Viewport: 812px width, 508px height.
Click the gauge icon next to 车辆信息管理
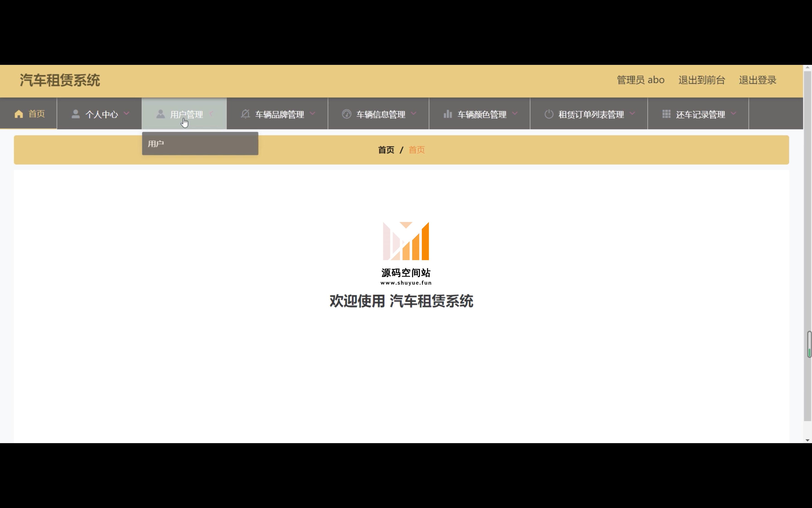pyautogui.click(x=347, y=114)
